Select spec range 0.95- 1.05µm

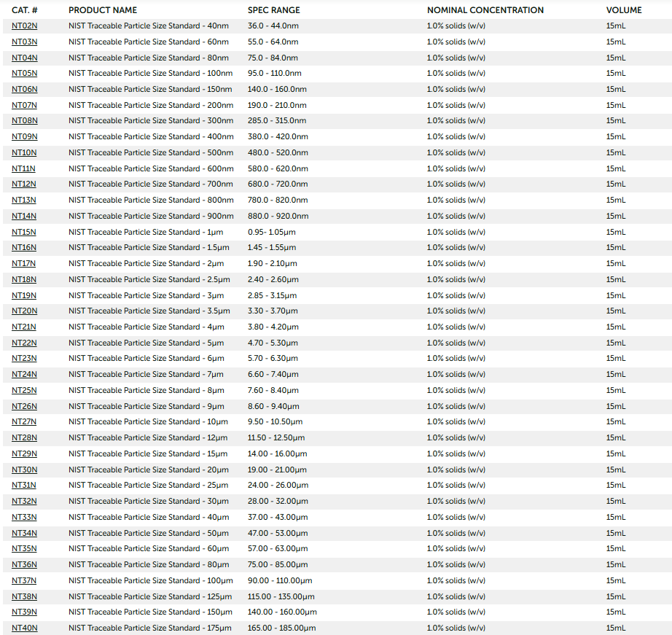coord(272,232)
